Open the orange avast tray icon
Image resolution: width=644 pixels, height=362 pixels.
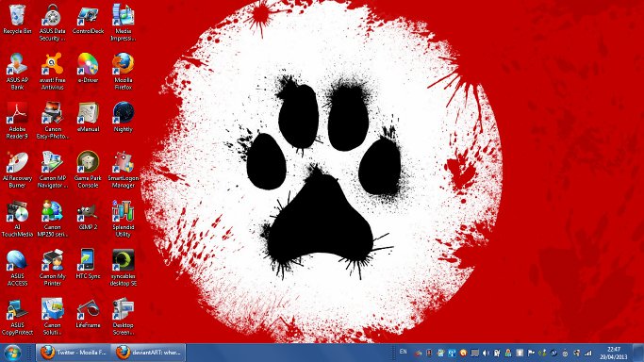463,353
